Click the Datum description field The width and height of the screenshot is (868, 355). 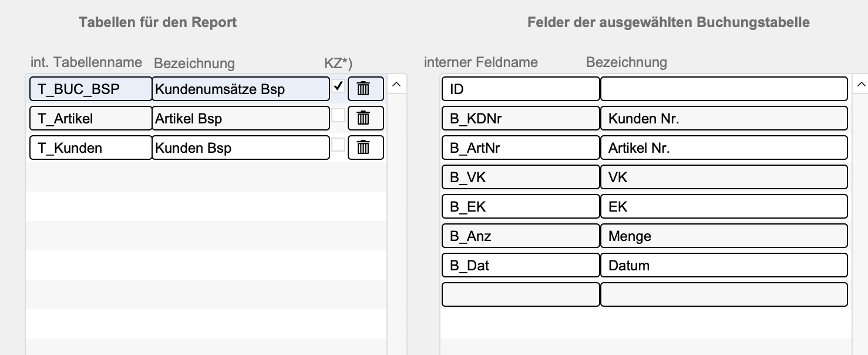pyautogui.click(x=724, y=265)
